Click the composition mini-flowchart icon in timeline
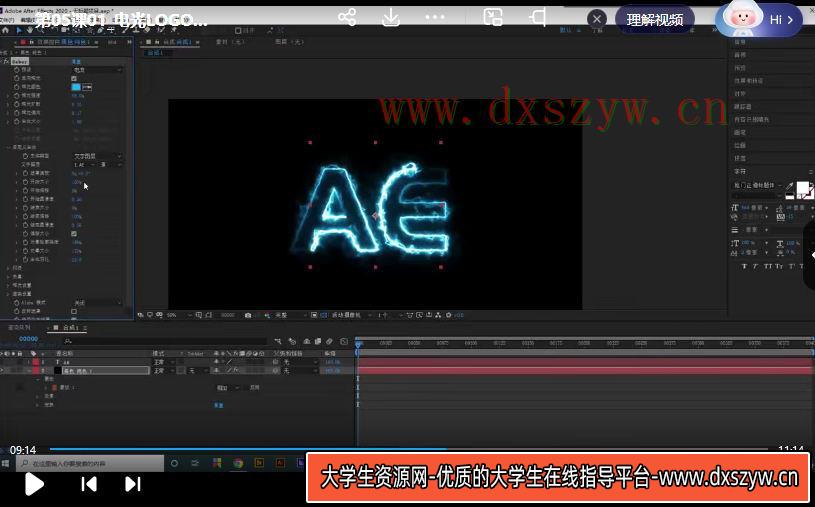The image size is (815, 507). (278, 341)
